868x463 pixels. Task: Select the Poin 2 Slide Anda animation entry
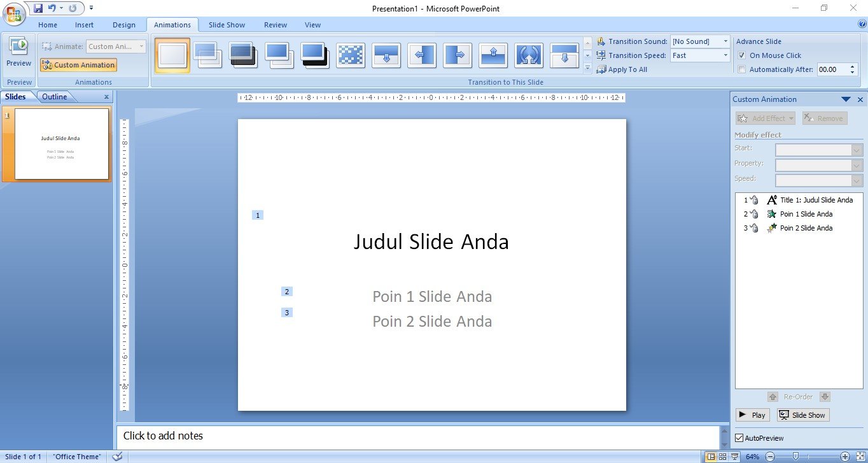point(806,228)
